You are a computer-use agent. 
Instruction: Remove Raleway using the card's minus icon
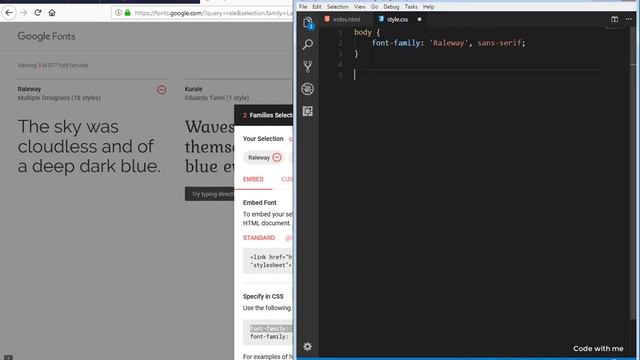(x=162, y=90)
